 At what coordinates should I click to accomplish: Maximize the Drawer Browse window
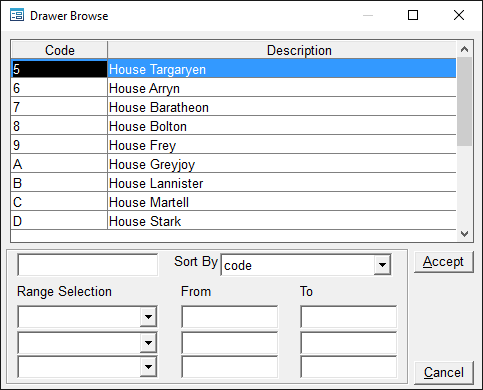coord(413,15)
